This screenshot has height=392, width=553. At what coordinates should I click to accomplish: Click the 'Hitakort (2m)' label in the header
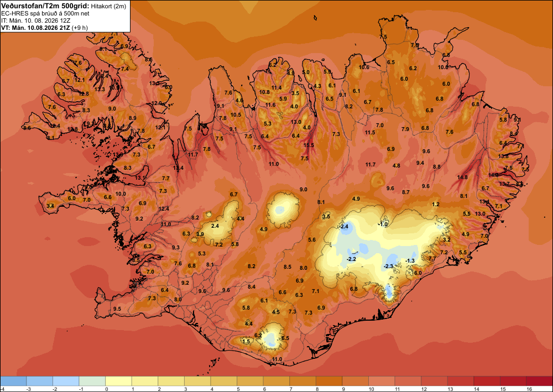(x=109, y=6)
